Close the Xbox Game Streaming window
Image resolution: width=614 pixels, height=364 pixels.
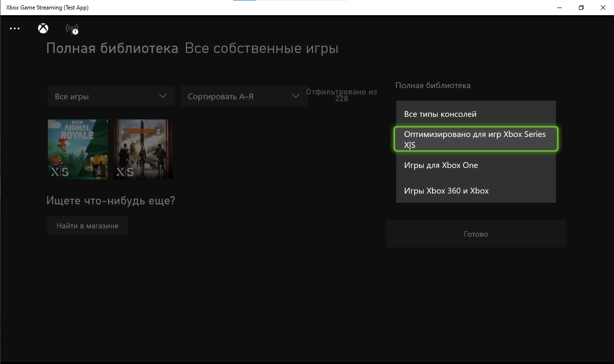click(603, 8)
